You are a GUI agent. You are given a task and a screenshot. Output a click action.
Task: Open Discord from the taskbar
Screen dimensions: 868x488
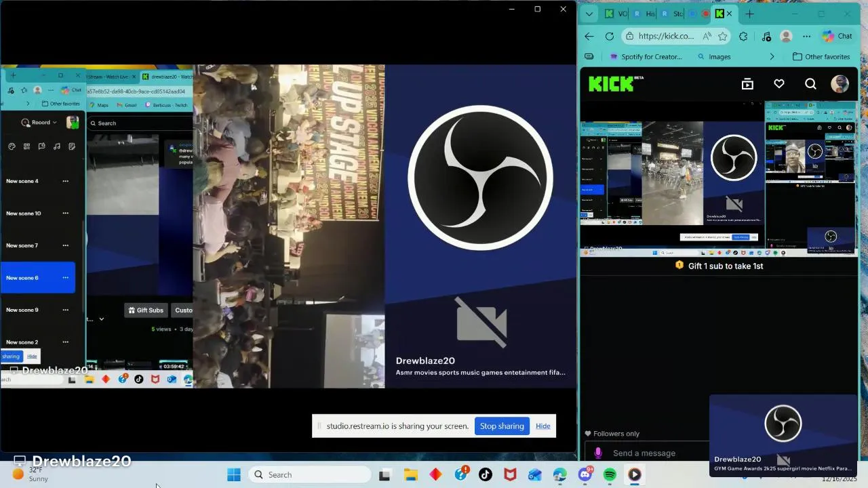coord(585,474)
